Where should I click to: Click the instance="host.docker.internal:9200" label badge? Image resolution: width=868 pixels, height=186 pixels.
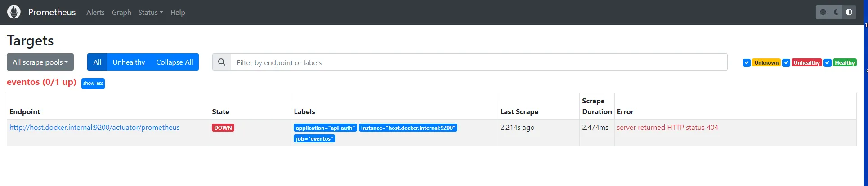[408, 128]
